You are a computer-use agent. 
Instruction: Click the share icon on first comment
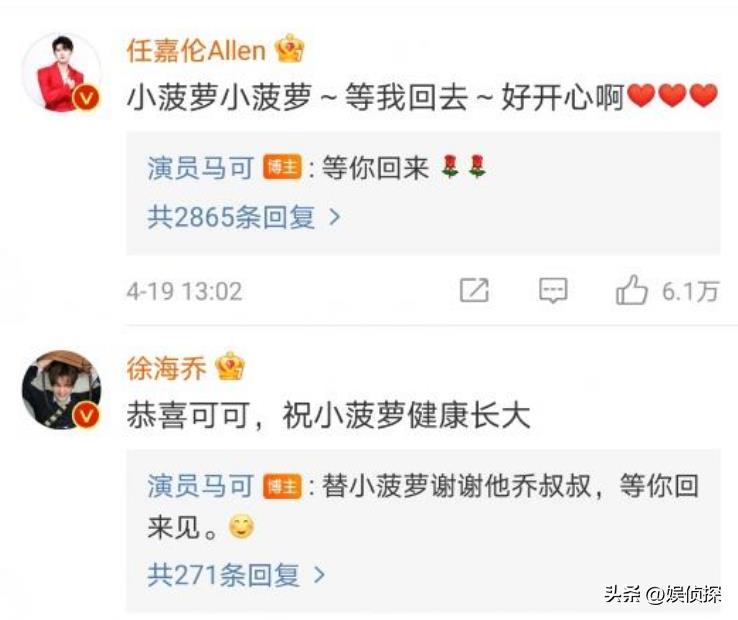point(474,290)
